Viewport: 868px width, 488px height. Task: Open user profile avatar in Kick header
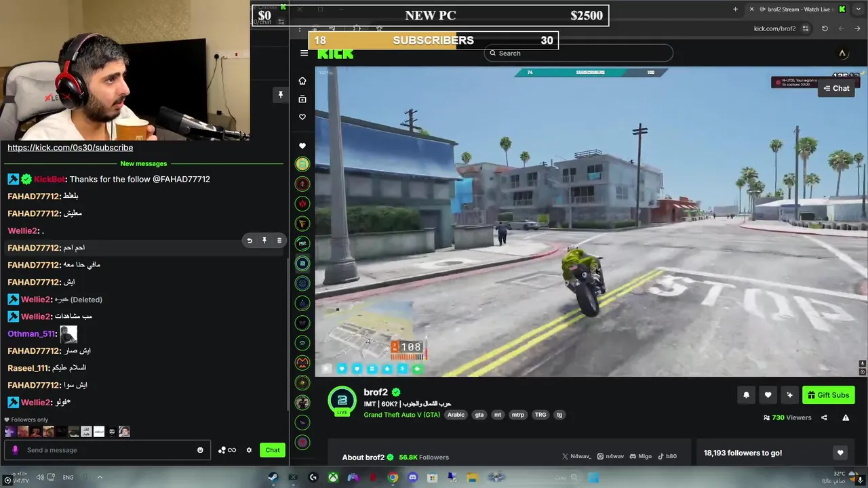click(x=842, y=53)
